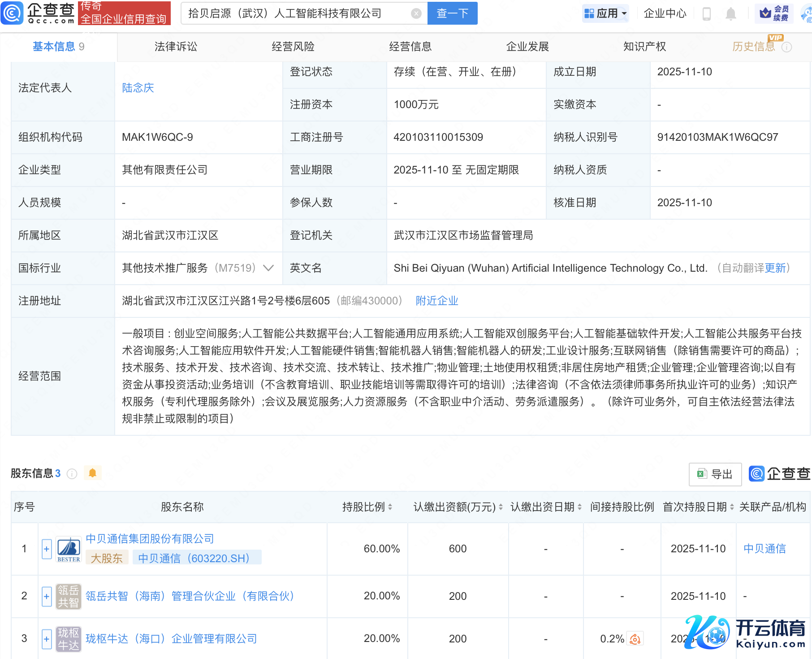Switch to the 法律诉讼 tab
The image size is (812, 659).
point(176,47)
